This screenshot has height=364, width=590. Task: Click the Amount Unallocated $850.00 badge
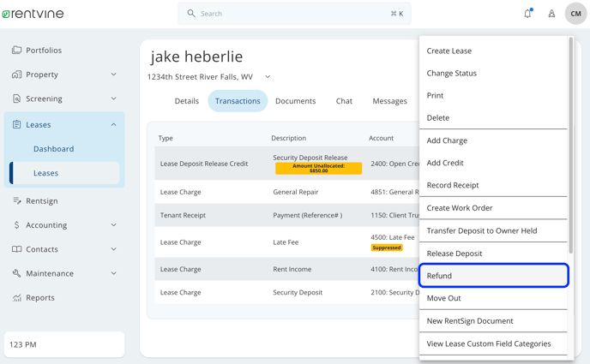(318, 168)
